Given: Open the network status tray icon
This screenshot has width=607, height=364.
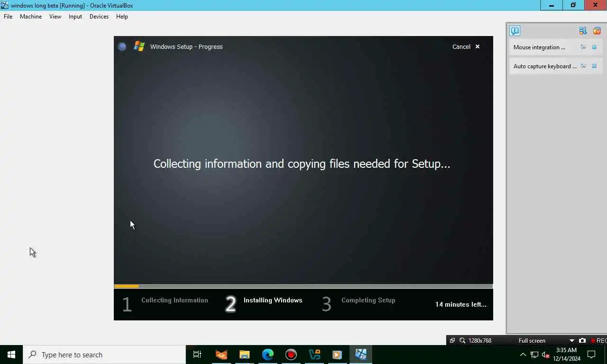Looking at the screenshot, I should pyautogui.click(x=534, y=355).
